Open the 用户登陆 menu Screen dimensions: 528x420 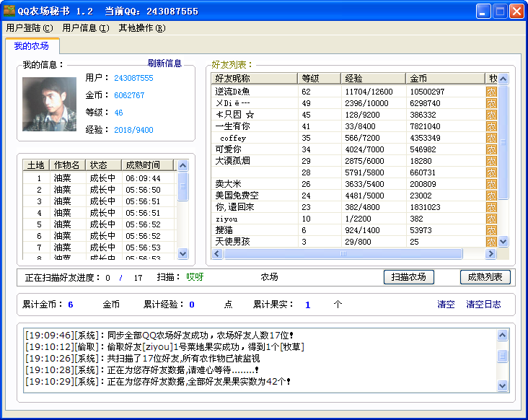coord(30,28)
